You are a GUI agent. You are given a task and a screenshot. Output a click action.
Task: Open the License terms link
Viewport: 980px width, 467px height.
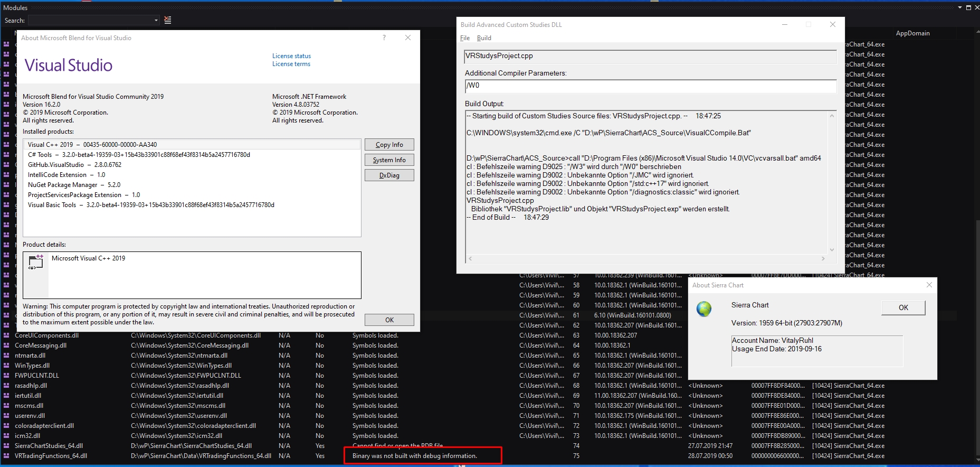click(x=291, y=64)
